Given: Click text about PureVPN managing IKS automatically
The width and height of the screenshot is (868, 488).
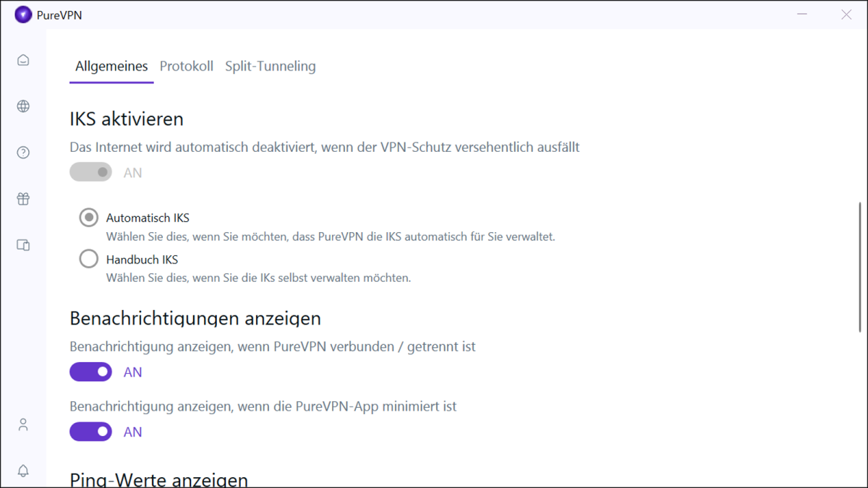Looking at the screenshot, I should tap(331, 236).
